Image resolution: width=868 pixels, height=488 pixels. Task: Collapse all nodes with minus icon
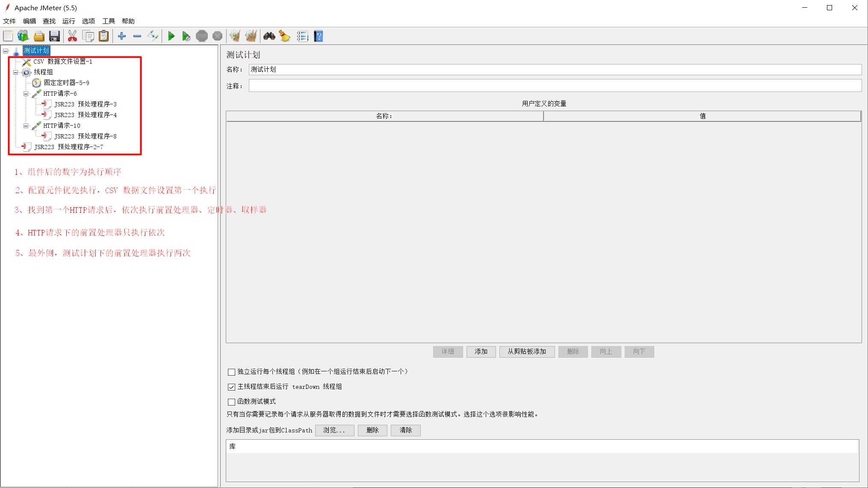[x=137, y=36]
